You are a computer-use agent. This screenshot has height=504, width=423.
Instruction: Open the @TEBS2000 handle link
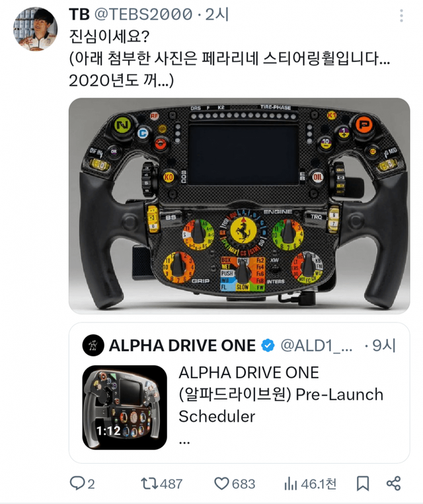point(143,15)
